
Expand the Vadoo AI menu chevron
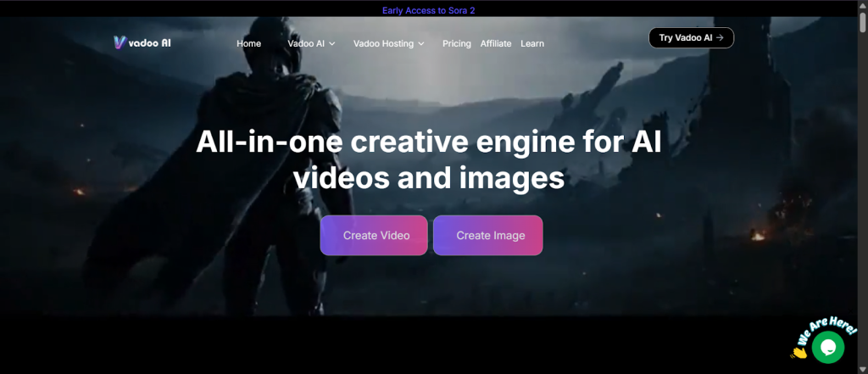click(x=332, y=43)
